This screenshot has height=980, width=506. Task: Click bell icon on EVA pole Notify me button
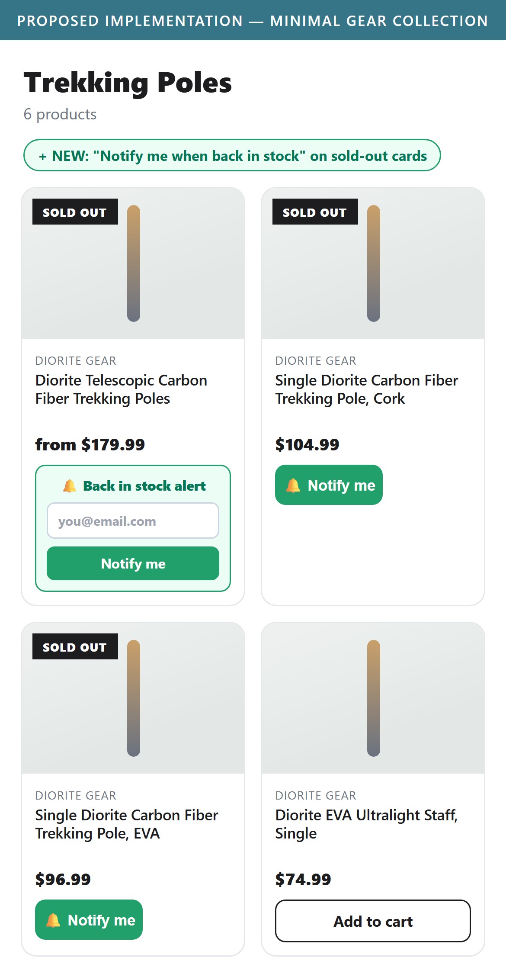(53, 920)
